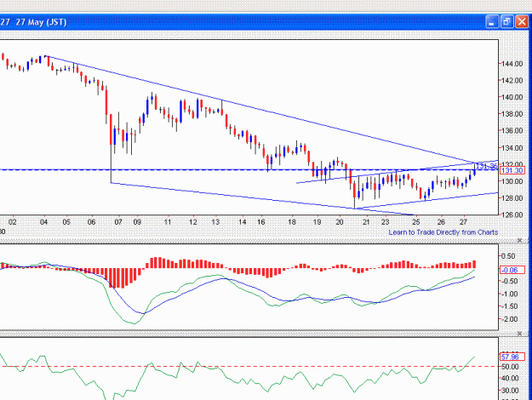Click the 131.36 trendline price annotation
This screenshot has width=532, height=400.
pos(487,166)
